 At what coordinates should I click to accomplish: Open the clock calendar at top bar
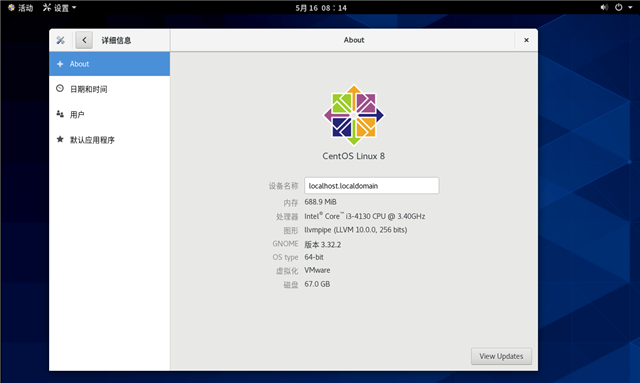coord(321,8)
